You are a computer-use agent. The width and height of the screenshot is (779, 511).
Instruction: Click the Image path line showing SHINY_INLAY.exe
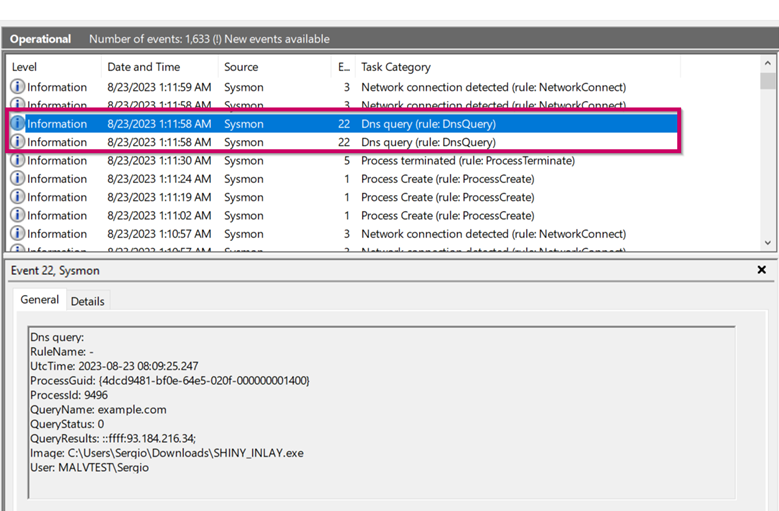coord(166,453)
